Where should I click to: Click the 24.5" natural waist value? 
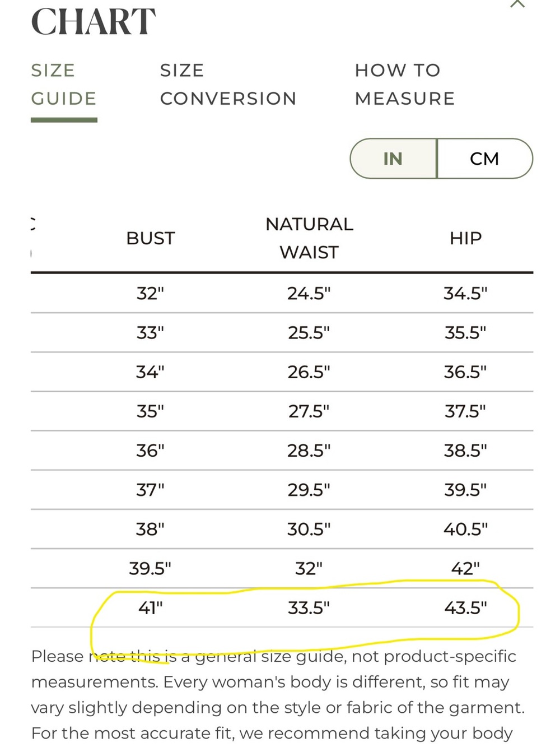click(x=309, y=293)
